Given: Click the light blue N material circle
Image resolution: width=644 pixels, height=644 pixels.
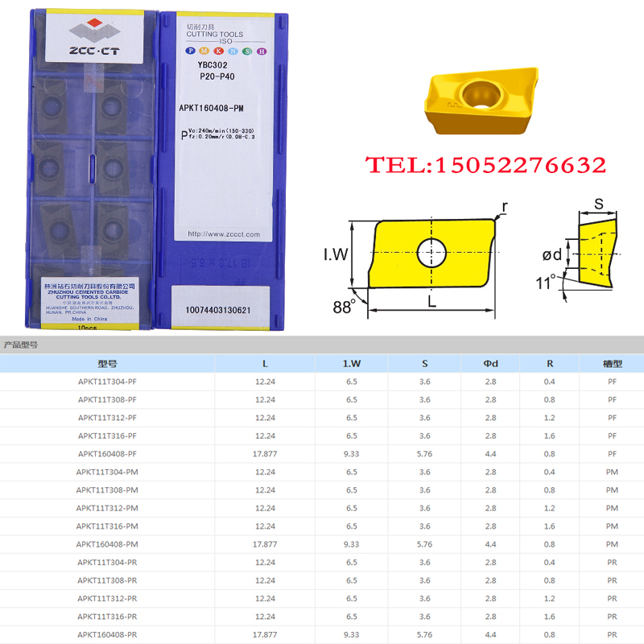Looking at the screenshot, I should pyautogui.click(x=233, y=51).
